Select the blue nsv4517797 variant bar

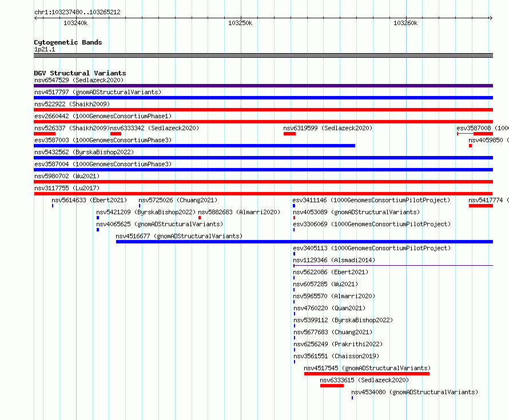pyautogui.click(x=263, y=98)
